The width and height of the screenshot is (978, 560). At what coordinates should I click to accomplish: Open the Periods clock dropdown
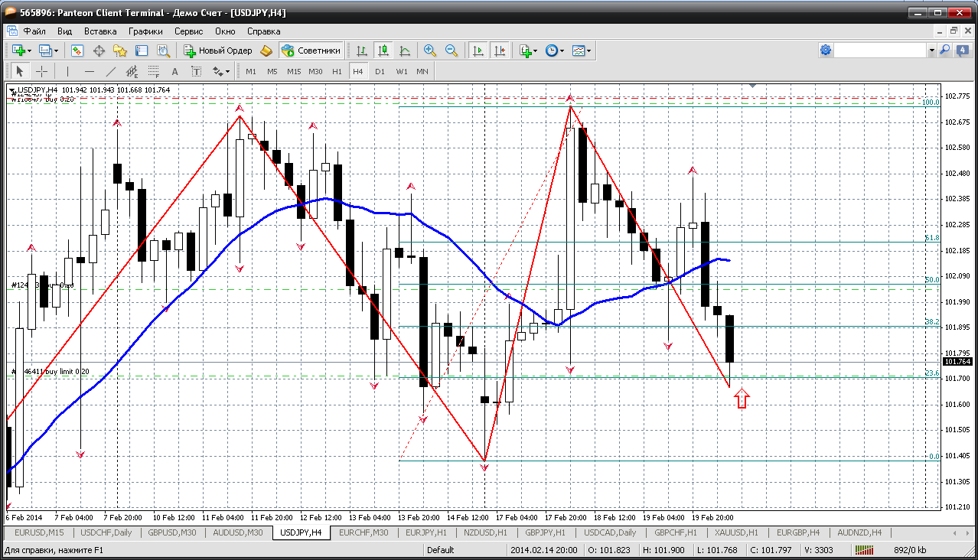coord(555,50)
